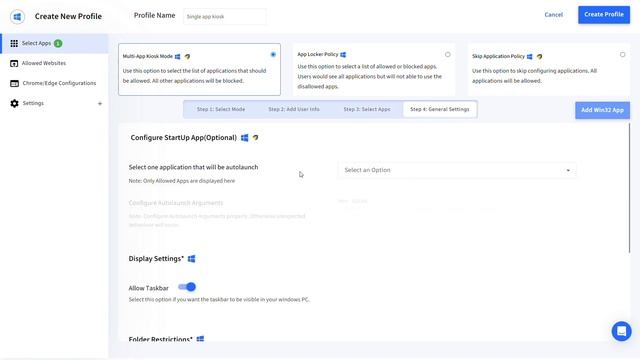
Task: Click Windows icon beside Multi-App Kiosk Mode
Action: [178, 56]
